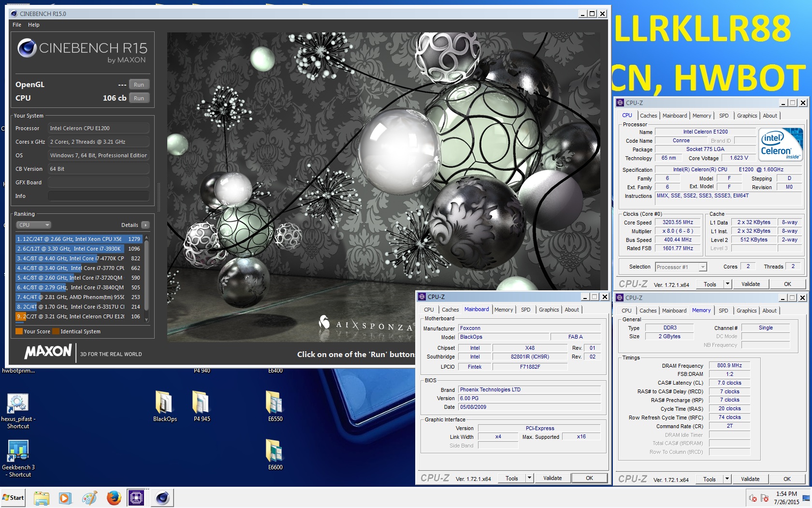Click Validate in Mainboard CPU-Z window

coord(552,478)
